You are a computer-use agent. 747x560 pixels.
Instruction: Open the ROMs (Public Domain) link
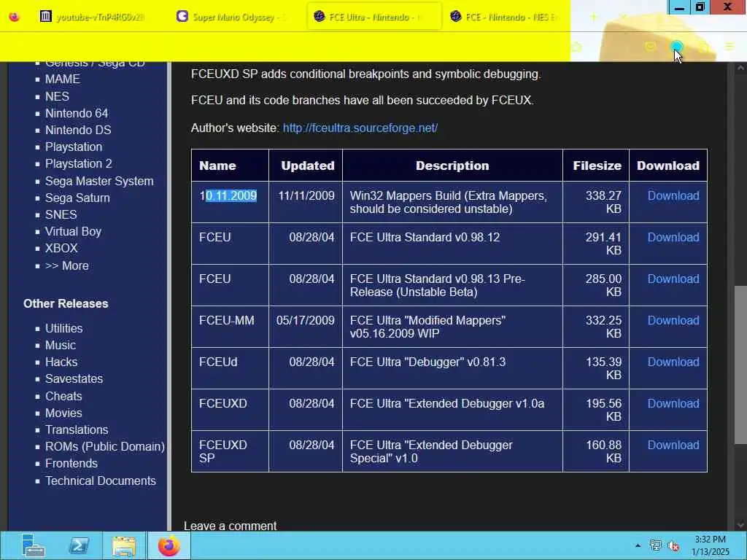click(x=105, y=447)
